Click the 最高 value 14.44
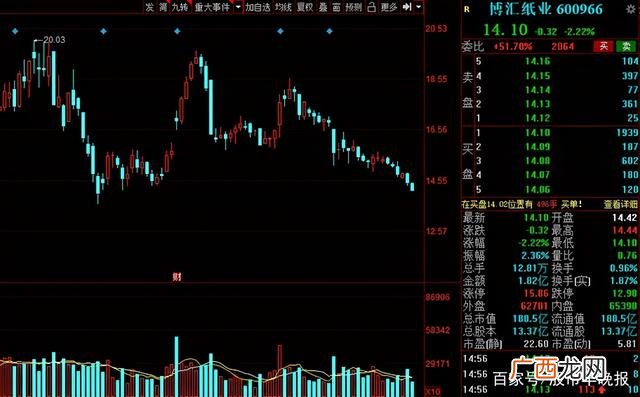Image resolution: width=640 pixels, height=397 pixels. click(624, 231)
